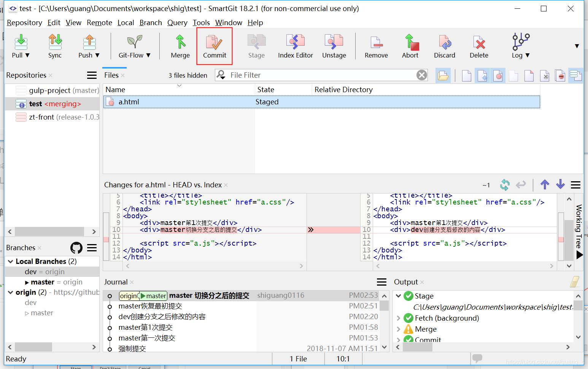588x369 pixels.
Task: Click the Discard toolbar icon
Action: coord(445,42)
